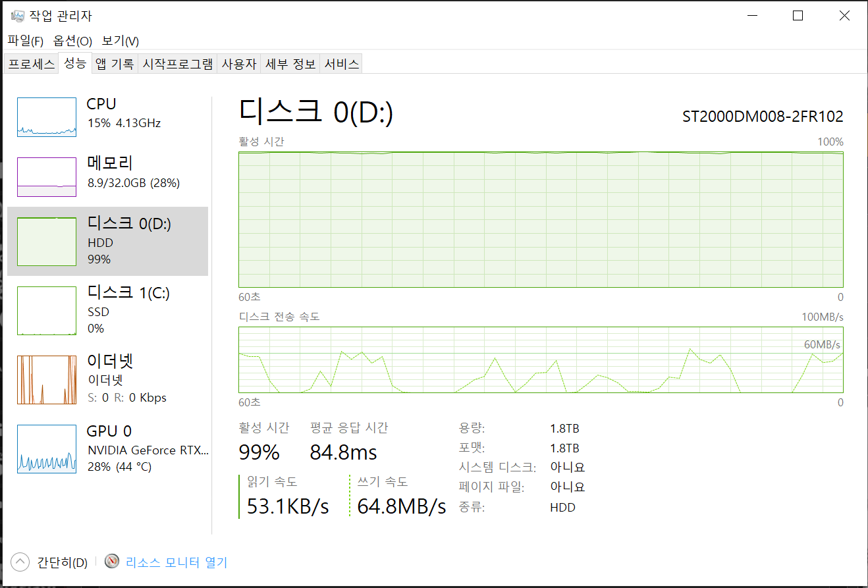Viewport: 868px width, 588px height.
Task: Open the 파일(F) menu
Action: pos(26,41)
